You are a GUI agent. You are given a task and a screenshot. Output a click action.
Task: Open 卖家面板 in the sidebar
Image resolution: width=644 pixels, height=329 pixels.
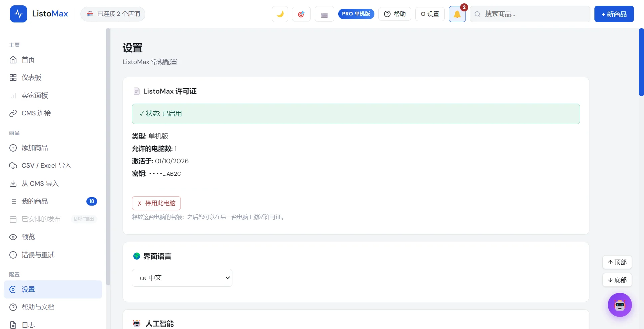pos(53,96)
